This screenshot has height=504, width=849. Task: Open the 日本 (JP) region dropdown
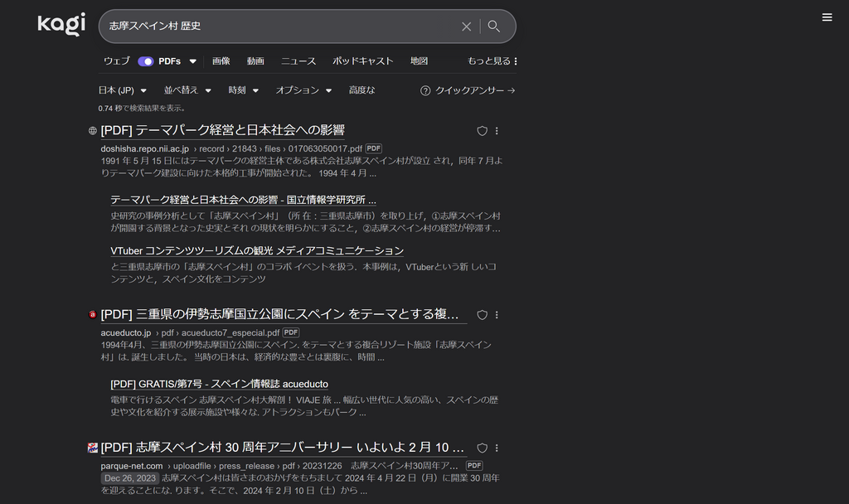[122, 90]
